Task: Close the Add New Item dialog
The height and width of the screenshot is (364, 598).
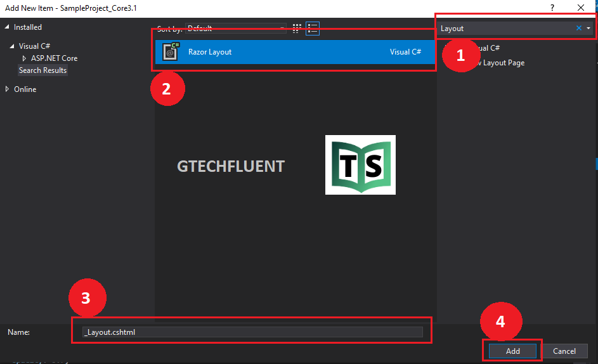Action: click(581, 8)
